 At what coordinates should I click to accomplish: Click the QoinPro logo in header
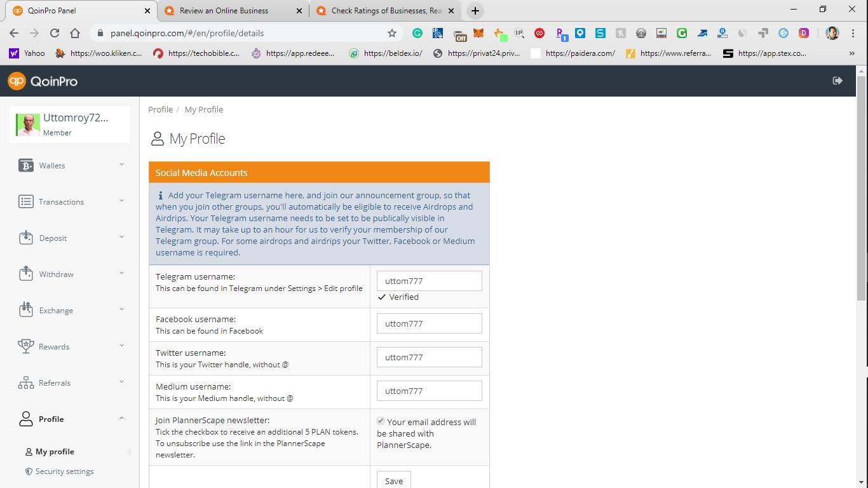(x=42, y=81)
